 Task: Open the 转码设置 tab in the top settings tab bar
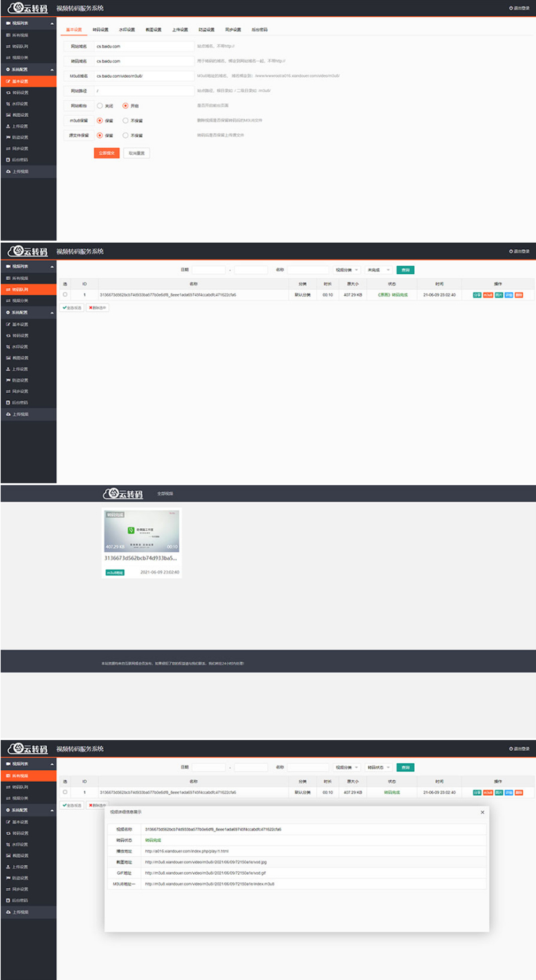tap(100, 29)
